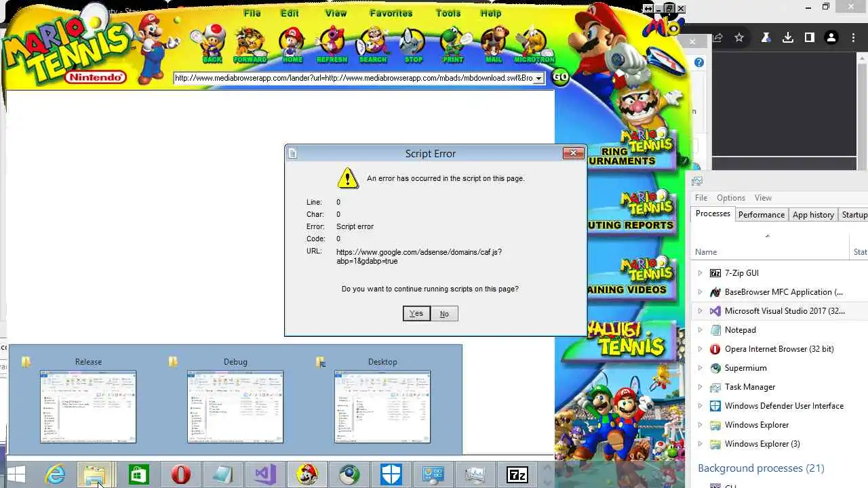Click the side panel icon in background browser
The image size is (868, 488).
click(809, 38)
